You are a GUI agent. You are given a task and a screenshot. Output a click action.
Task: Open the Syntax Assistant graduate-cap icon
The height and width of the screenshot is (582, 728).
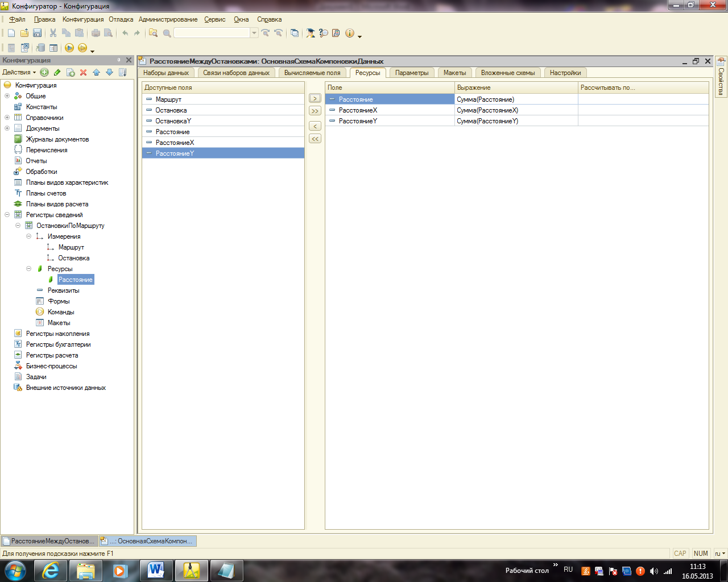(x=310, y=33)
